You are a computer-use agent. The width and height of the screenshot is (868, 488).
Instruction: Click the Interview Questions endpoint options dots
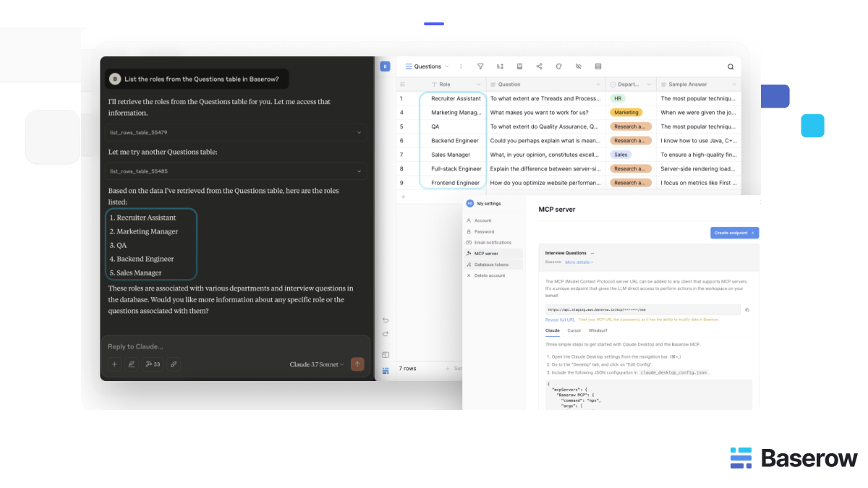tap(592, 253)
